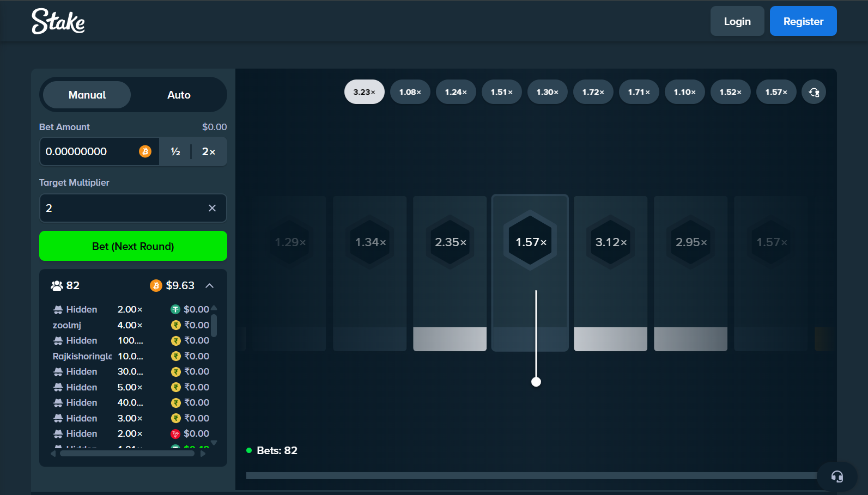Clear the Target Multiplier with X icon
Viewport: 868px width, 495px height.
tap(212, 208)
